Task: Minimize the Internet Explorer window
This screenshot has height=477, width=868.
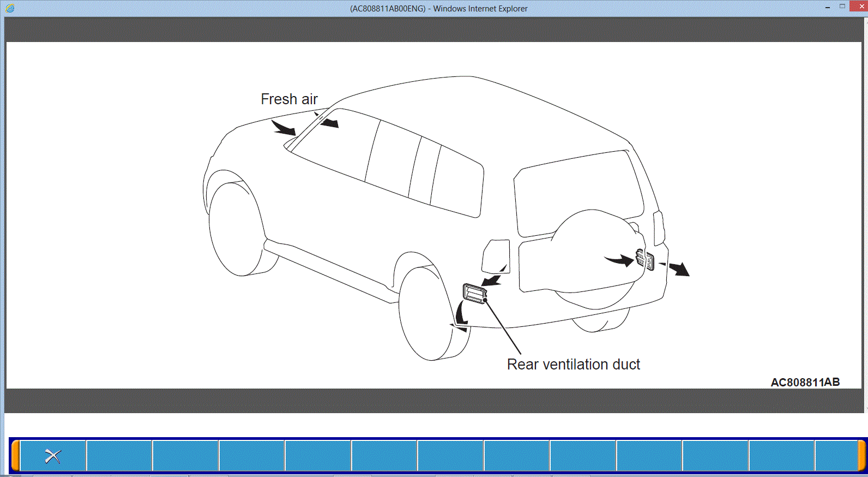Action: coord(827,7)
